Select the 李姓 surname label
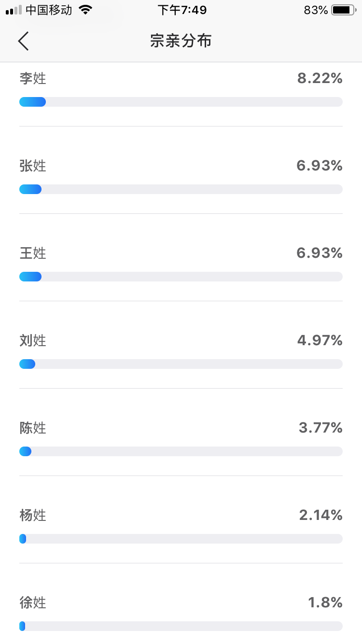362x644 pixels. [33, 78]
